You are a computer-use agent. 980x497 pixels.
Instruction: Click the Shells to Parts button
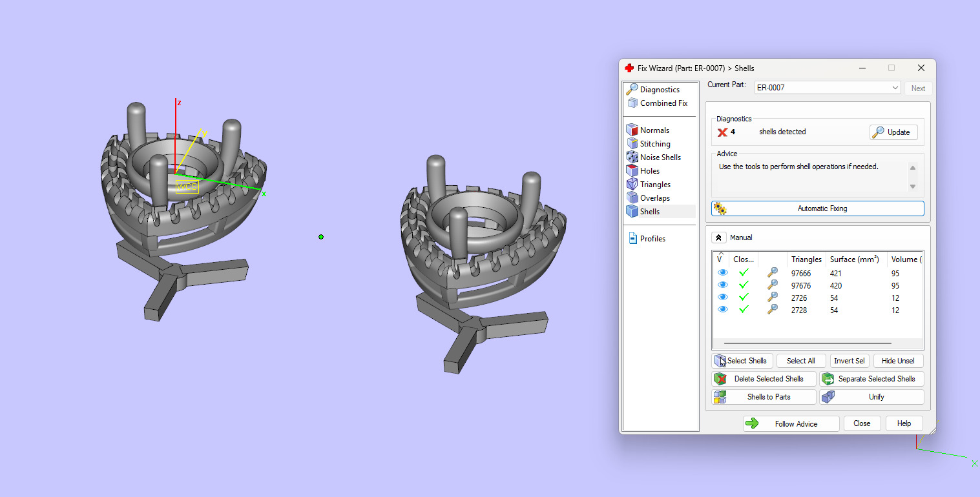click(764, 397)
